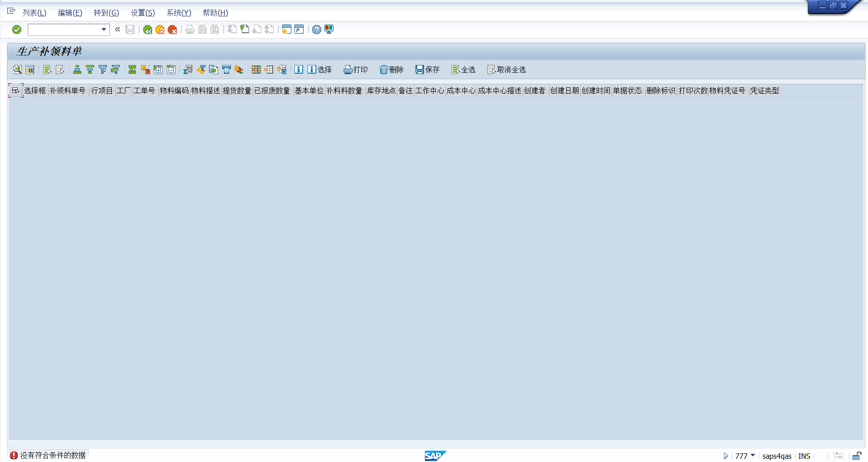Collapse the command field with double chevron
The height and width of the screenshot is (462, 868).
pos(117,30)
